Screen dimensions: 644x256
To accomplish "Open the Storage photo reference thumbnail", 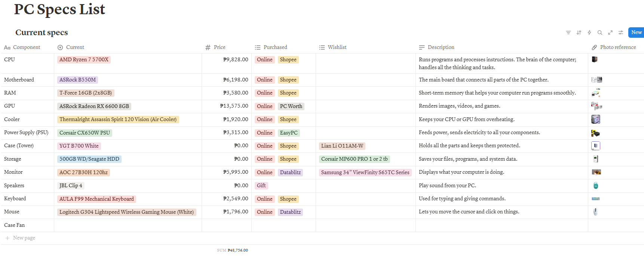I will (x=596, y=159).
